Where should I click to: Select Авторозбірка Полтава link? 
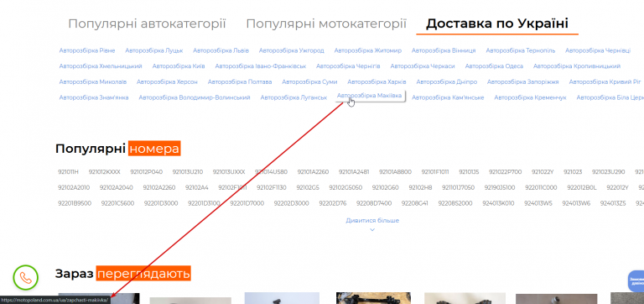(x=240, y=81)
